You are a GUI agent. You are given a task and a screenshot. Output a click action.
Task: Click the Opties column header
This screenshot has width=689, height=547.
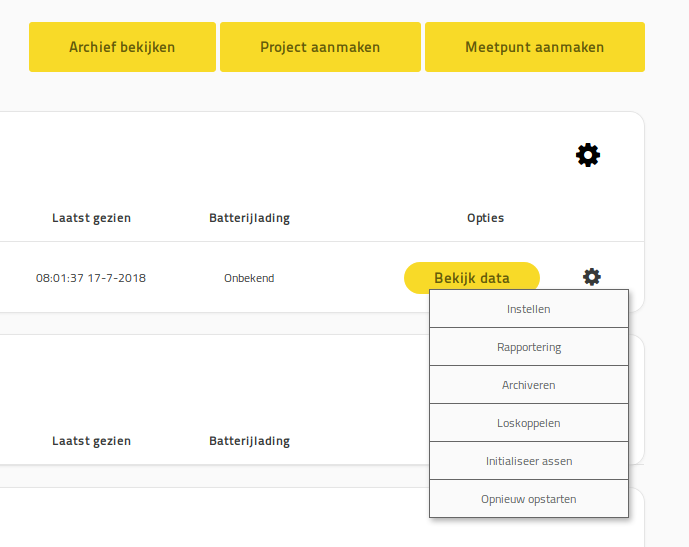[x=485, y=218]
